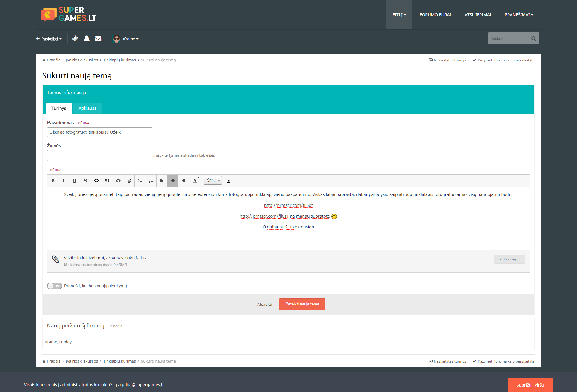Image resolution: width=577 pixels, height=392 pixels.
Task: Insert a bulleted list
Action: point(140,181)
